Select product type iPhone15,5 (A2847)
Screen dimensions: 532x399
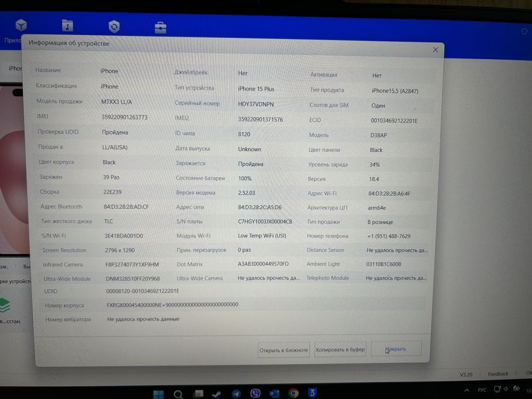tap(395, 91)
